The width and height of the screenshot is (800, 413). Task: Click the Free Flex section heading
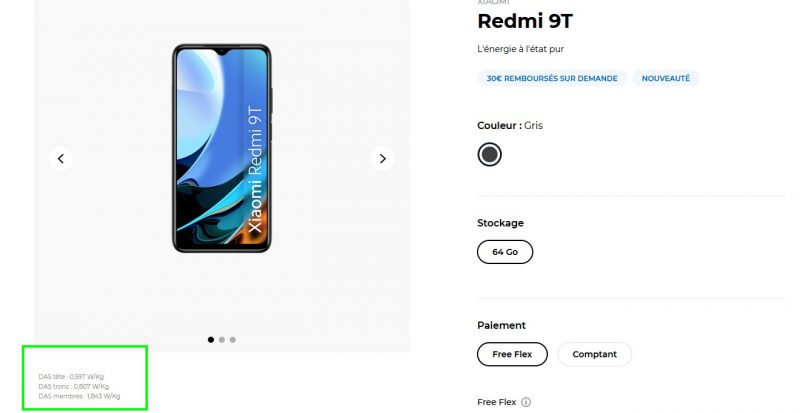[497, 402]
